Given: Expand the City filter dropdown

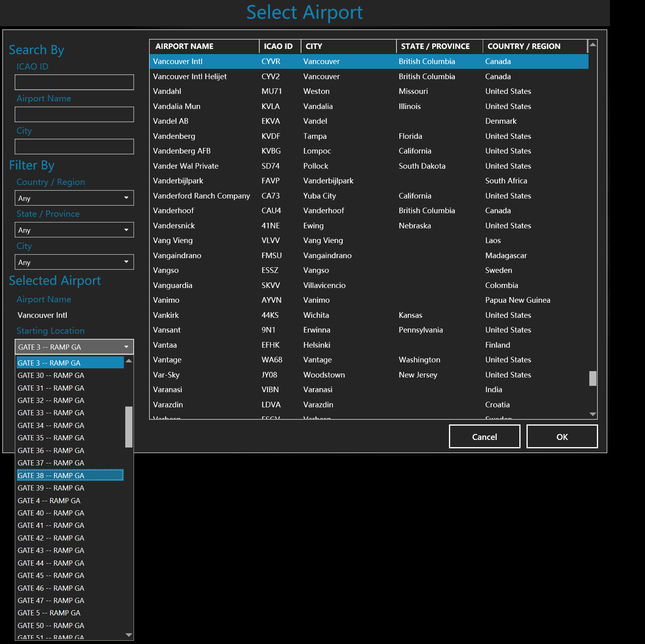Looking at the screenshot, I should [74, 262].
